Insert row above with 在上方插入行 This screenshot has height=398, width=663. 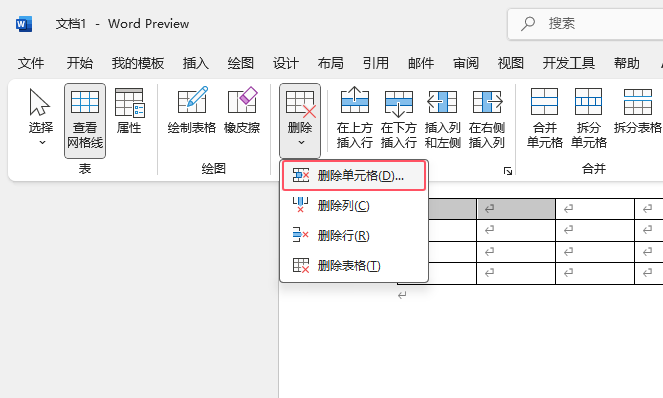point(355,118)
